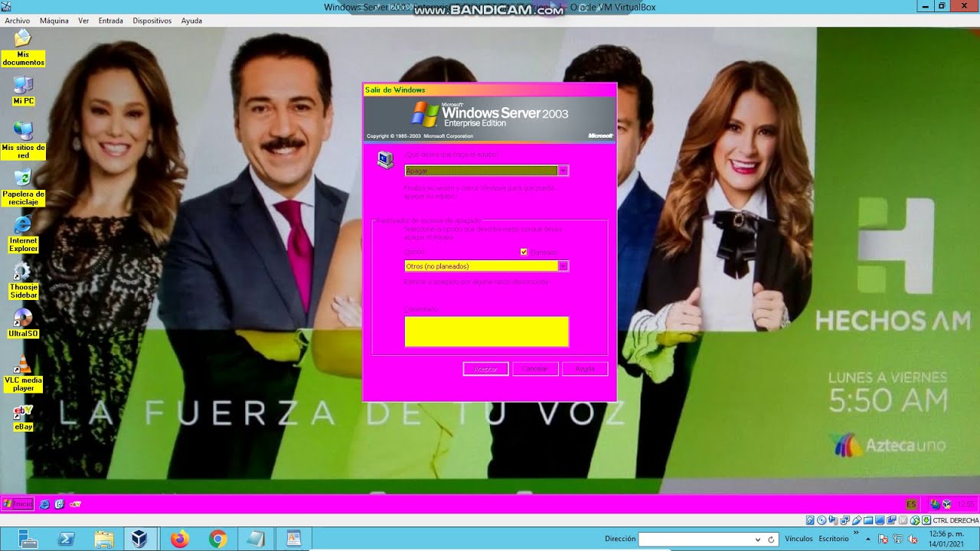Click the Aceptar button
980x551 pixels.
pos(485,369)
